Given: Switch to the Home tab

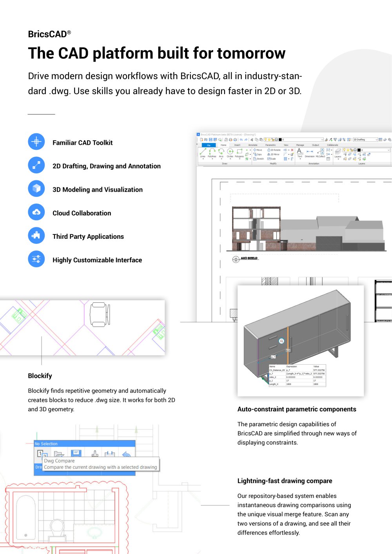Looking at the screenshot, I should pos(223,145).
